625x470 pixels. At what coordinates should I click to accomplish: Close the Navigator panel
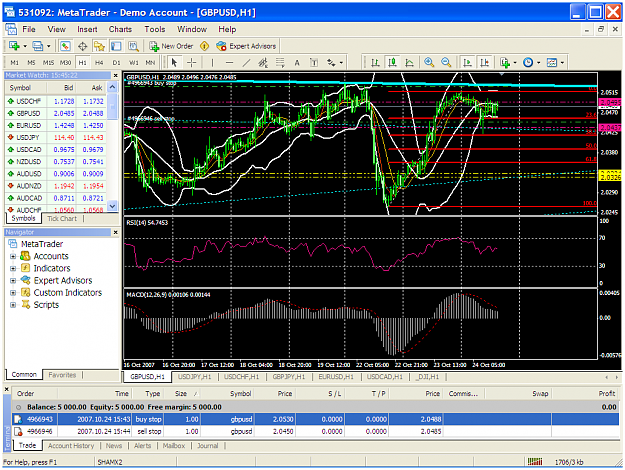[x=115, y=232]
